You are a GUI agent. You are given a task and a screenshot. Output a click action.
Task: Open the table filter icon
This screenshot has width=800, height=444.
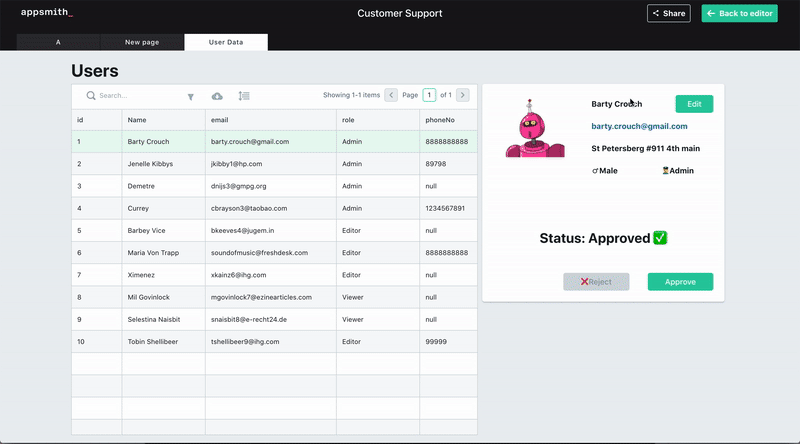[x=191, y=96]
